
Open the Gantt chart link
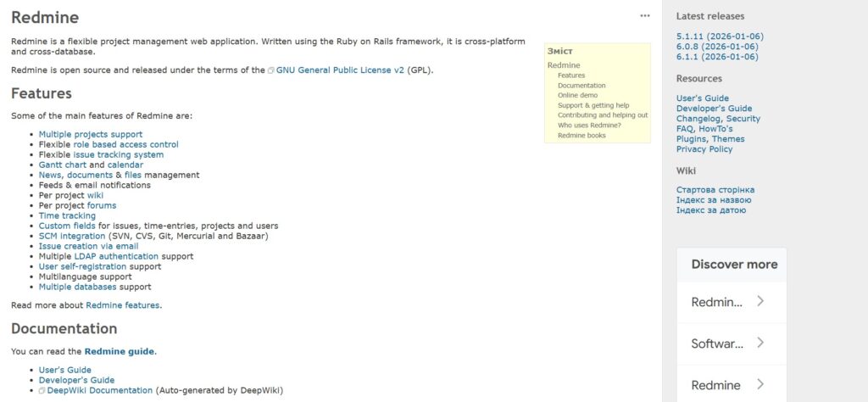point(63,165)
